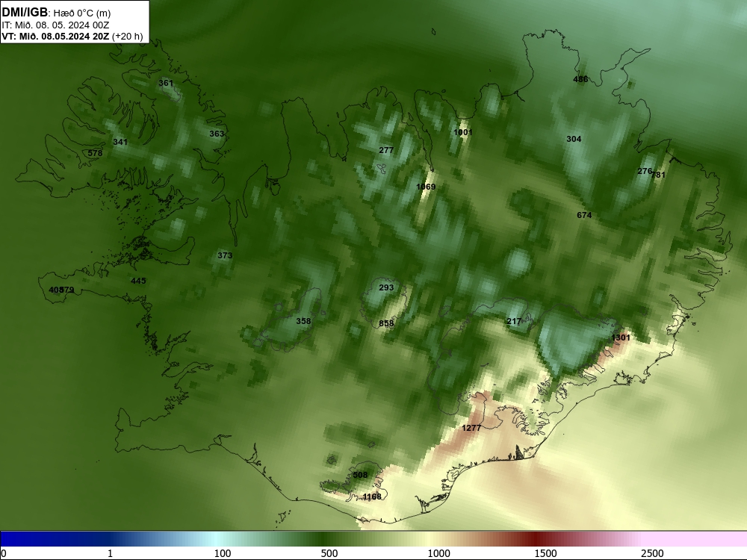Click the 674 value label on the map
747x560 pixels.
pyautogui.click(x=585, y=215)
